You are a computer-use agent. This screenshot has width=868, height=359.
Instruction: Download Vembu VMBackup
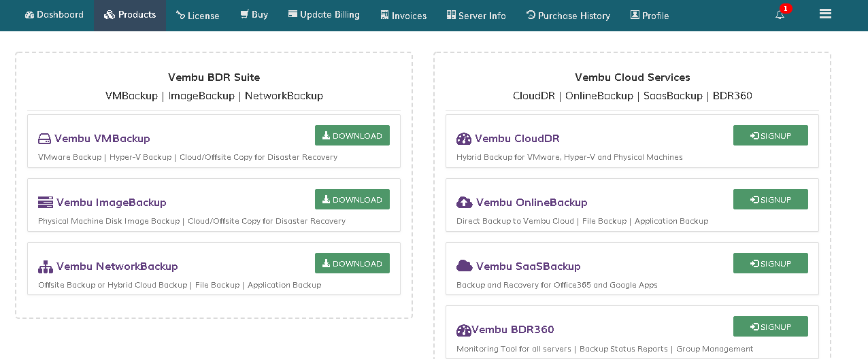point(352,135)
